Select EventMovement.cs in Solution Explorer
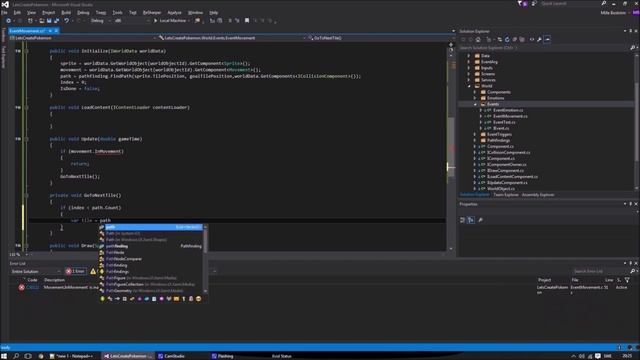 [510, 116]
